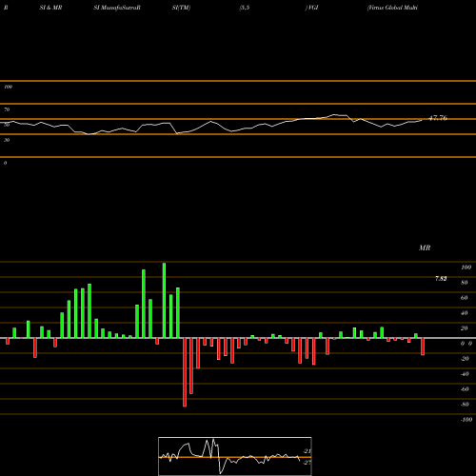Click the -100 label on MR axis
476x476 pixels.
pyautogui.click(x=466, y=420)
